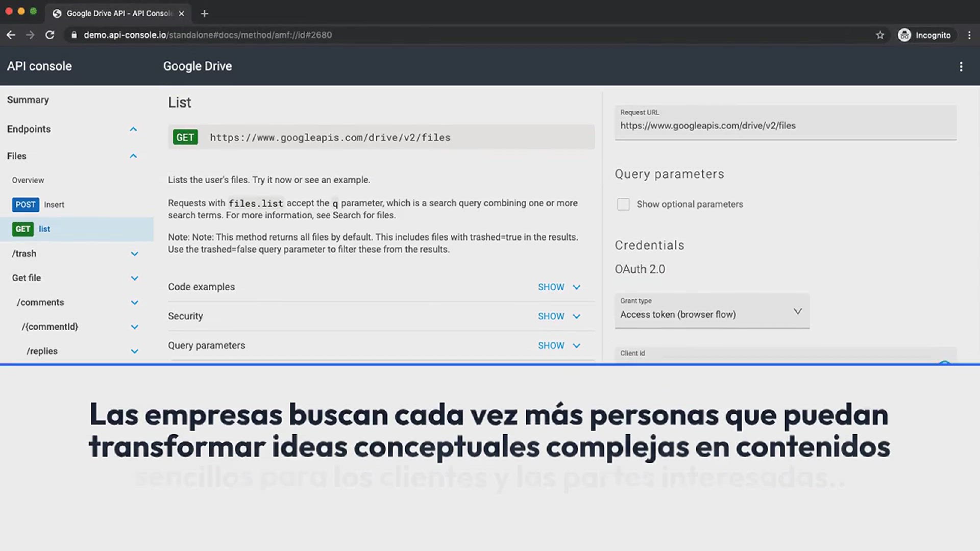Open the Incognito profile indicator
The height and width of the screenshot is (551, 980).
(924, 35)
